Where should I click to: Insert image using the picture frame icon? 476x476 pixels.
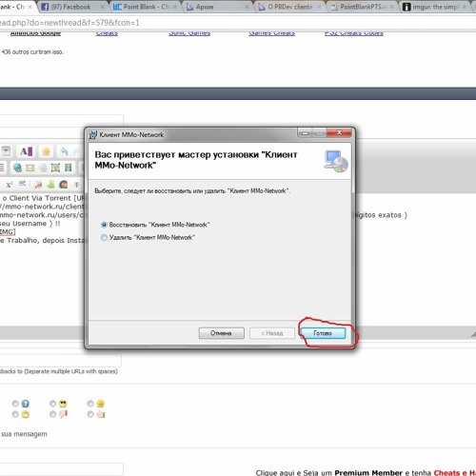coord(55,168)
